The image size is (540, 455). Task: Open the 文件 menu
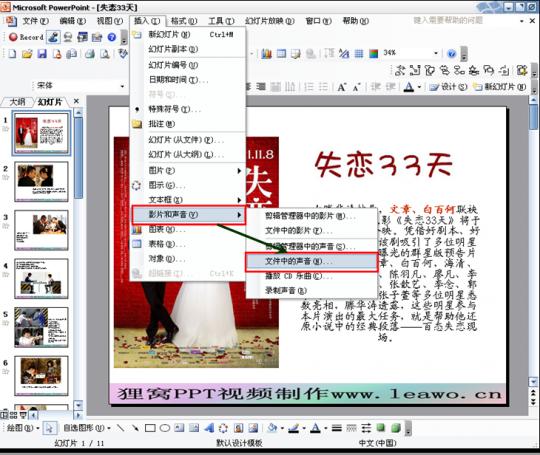tap(35, 21)
